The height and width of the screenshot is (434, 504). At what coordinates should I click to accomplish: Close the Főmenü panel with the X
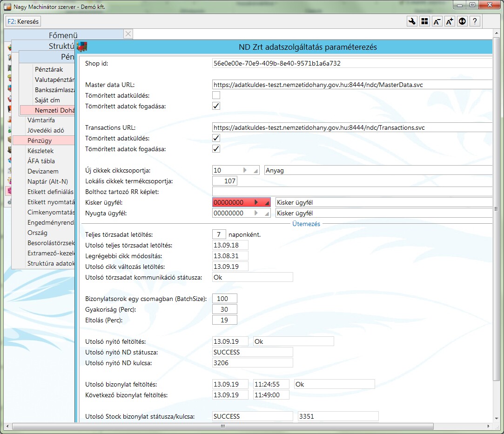pos(128,34)
